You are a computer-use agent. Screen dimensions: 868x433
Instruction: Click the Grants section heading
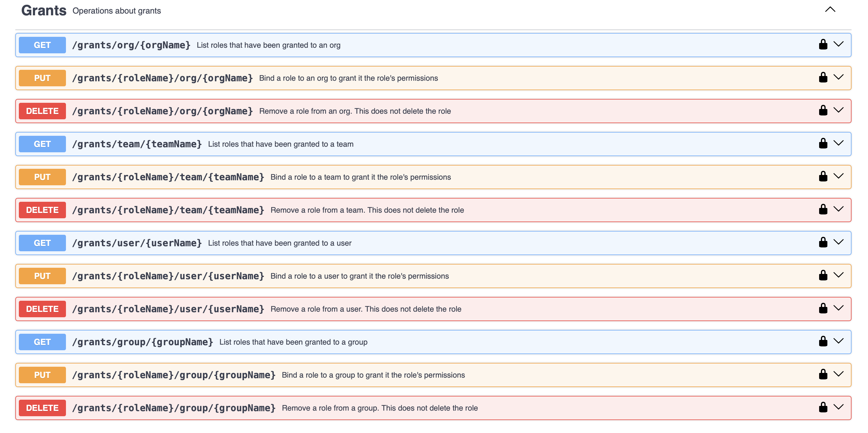tap(44, 11)
